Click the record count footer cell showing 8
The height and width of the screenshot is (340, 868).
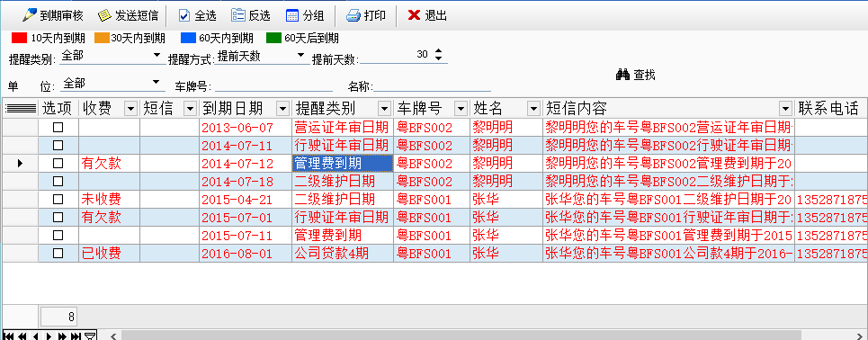[x=58, y=317]
